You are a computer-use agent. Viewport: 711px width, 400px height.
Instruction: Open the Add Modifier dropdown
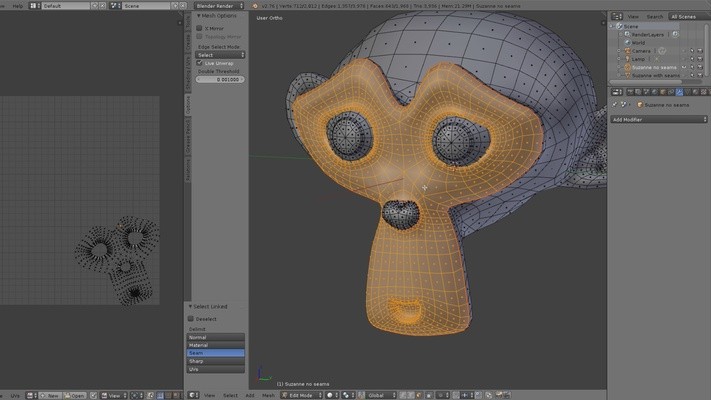click(x=659, y=120)
